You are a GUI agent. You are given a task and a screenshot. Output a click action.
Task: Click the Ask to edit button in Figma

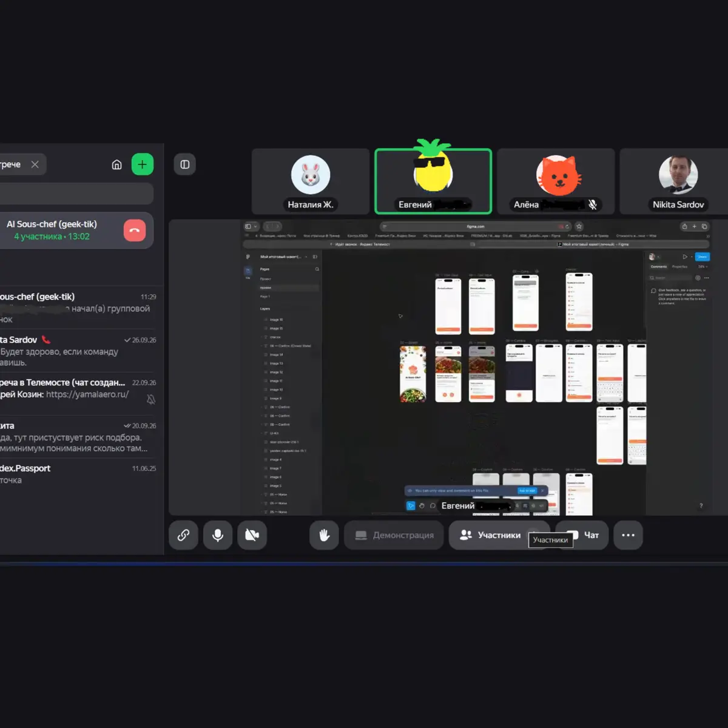coord(527,490)
